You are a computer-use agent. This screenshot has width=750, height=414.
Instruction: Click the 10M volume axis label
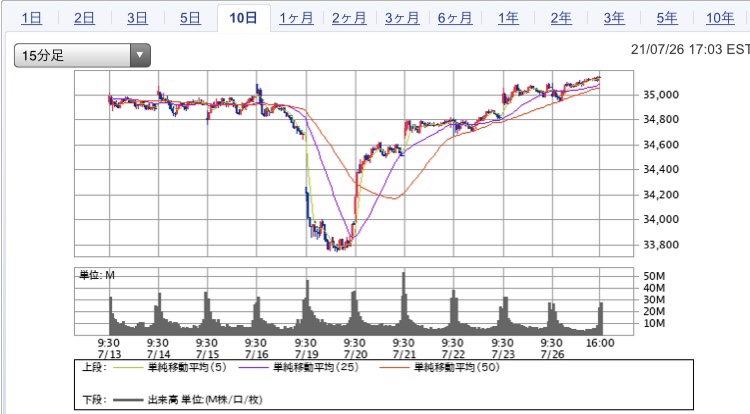pos(654,323)
